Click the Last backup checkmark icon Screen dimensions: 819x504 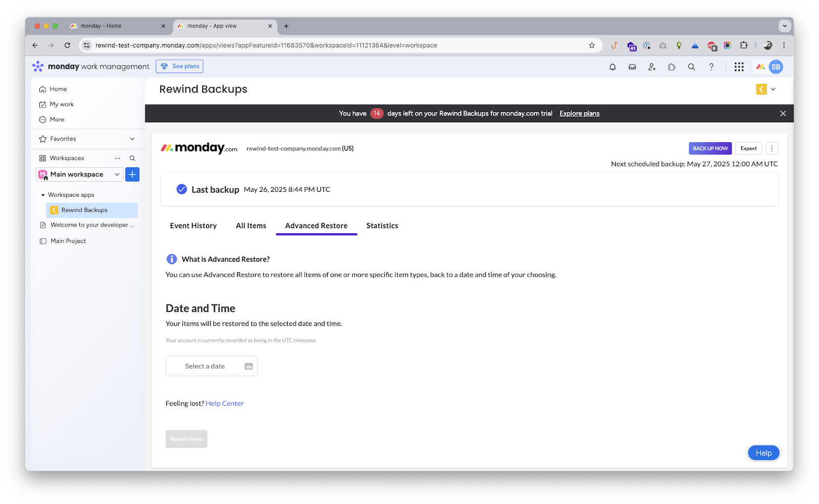click(182, 189)
